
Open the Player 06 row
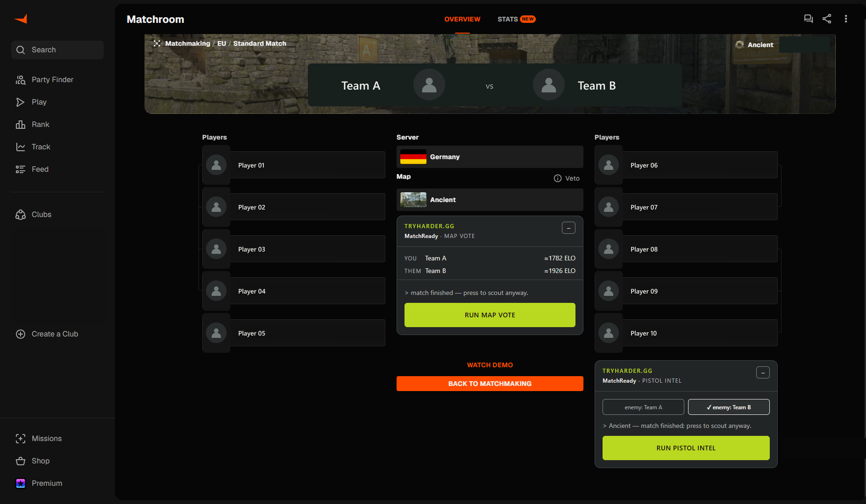click(x=686, y=165)
